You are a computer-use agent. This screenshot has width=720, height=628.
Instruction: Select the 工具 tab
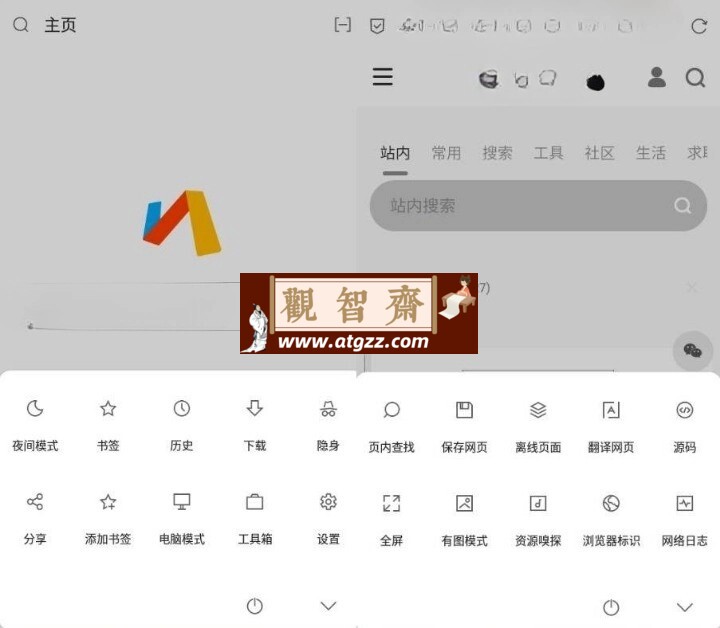pyautogui.click(x=548, y=153)
